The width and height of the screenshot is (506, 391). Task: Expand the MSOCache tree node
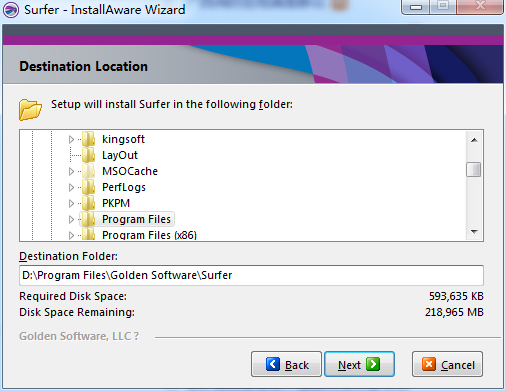[71, 171]
